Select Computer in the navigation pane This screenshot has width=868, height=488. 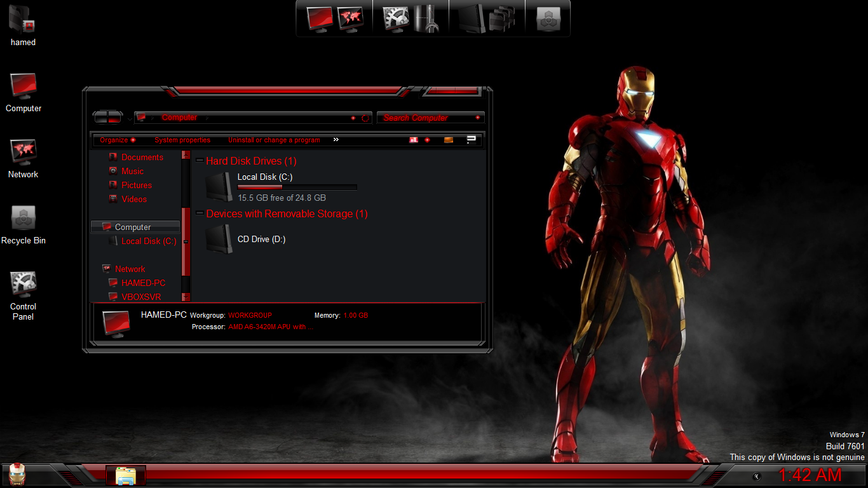(135, 227)
